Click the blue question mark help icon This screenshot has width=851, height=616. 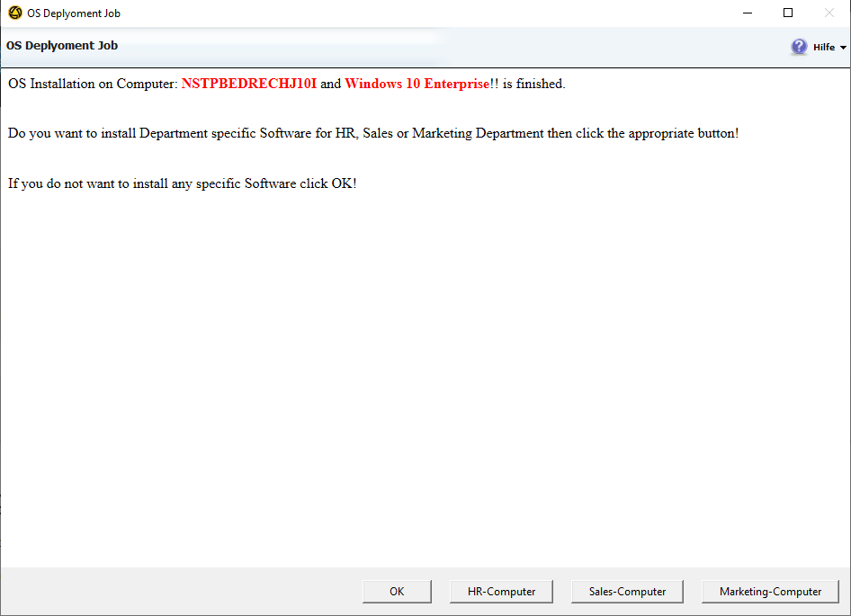tap(799, 47)
